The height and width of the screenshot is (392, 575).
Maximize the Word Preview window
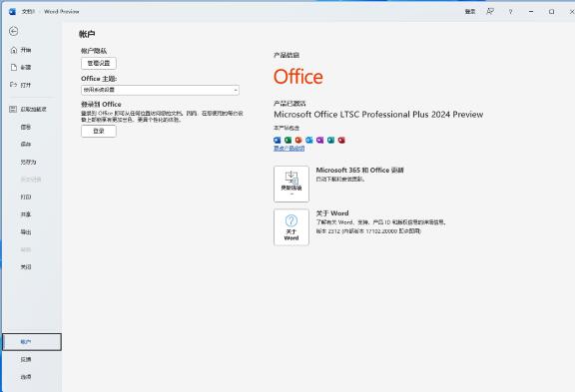[551, 12]
